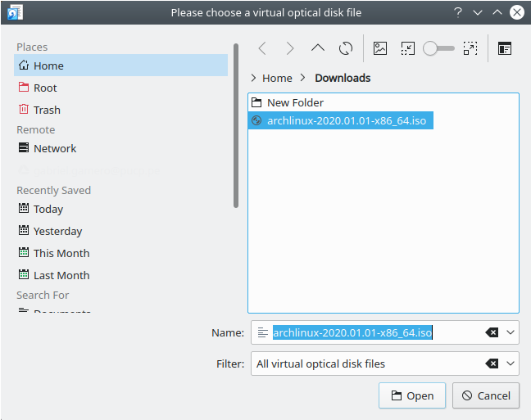Image resolution: width=531 pixels, height=420 pixels.
Task: Click the Home house icon in Places
Action: coord(24,65)
